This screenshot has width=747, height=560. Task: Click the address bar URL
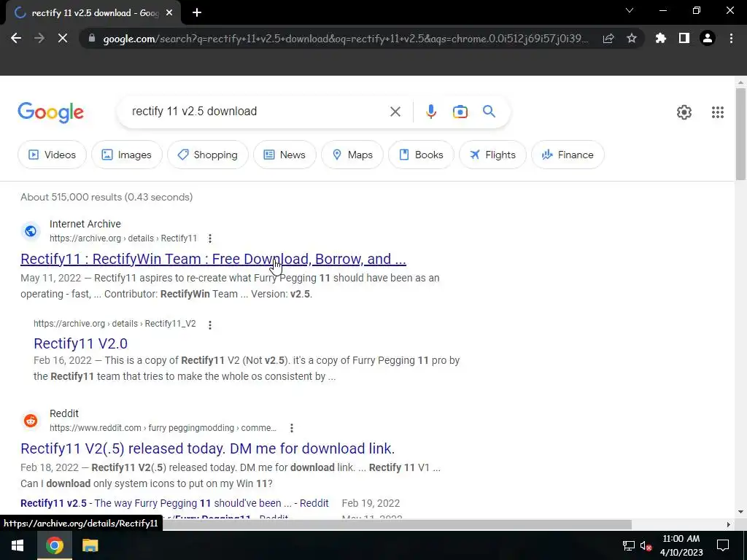point(345,39)
